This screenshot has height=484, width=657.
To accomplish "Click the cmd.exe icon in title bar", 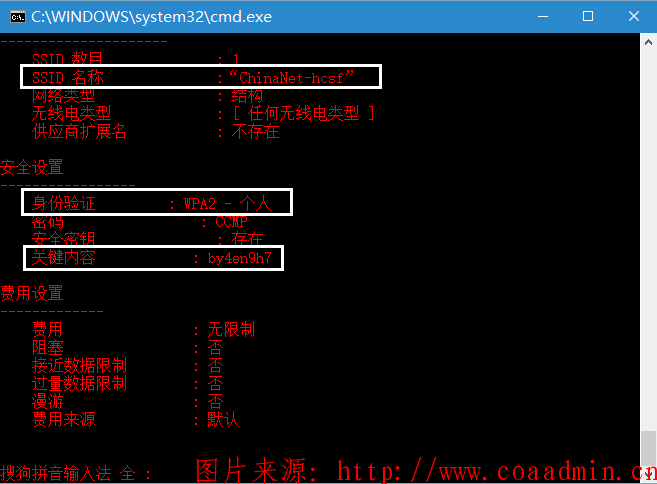I will pyautogui.click(x=18, y=17).
